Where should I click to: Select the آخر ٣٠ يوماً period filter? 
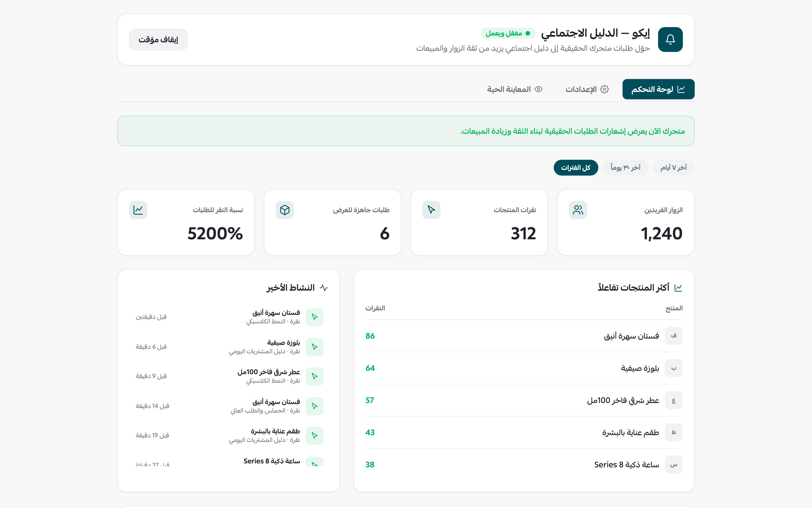[x=625, y=168]
